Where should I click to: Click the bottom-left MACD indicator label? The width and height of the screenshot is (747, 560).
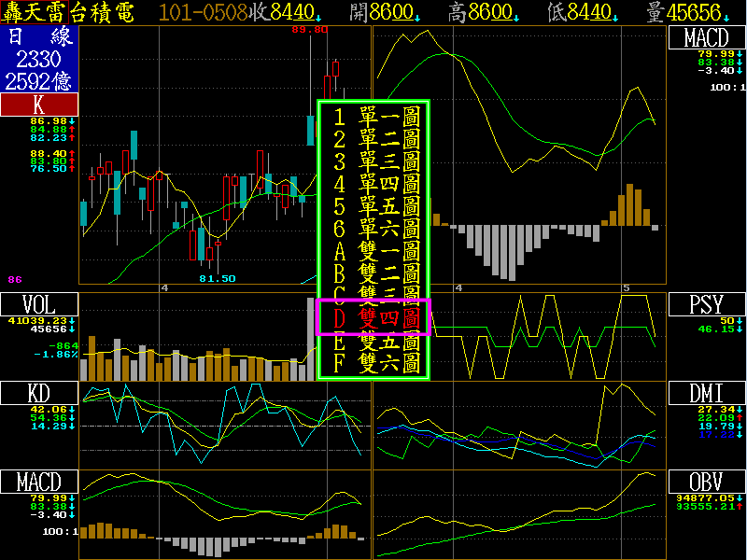38,482
